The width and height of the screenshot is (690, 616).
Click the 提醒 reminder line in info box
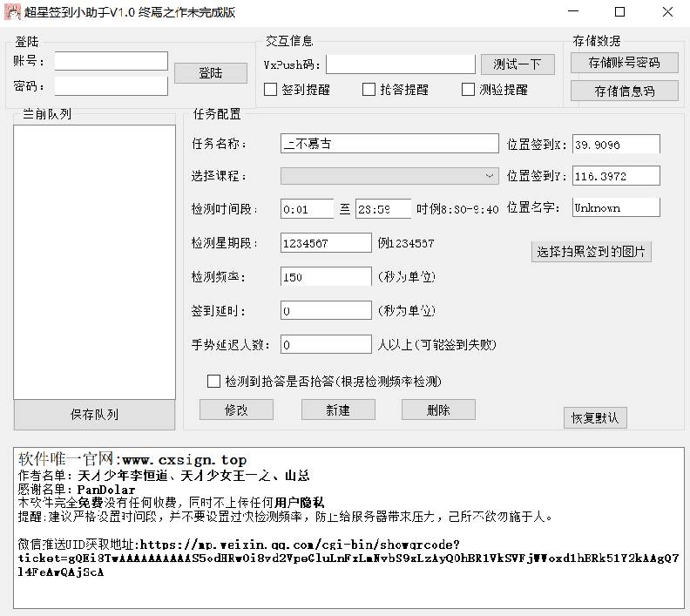tap(285, 516)
